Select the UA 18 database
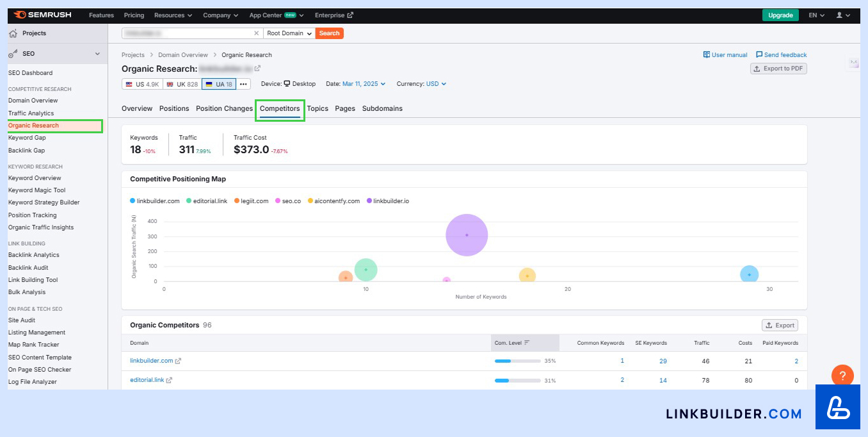Viewport: 868px width, 437px height. point(219,84)
